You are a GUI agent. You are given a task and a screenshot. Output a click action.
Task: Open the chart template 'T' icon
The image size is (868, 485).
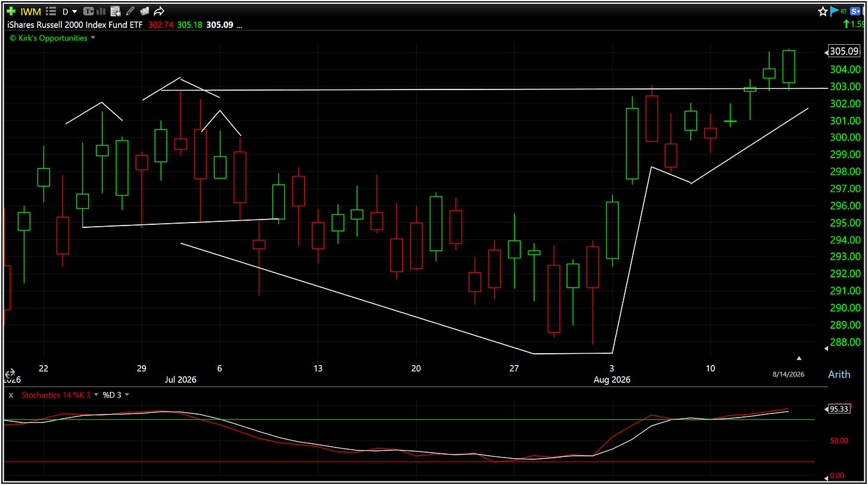(x=89, y=11)
